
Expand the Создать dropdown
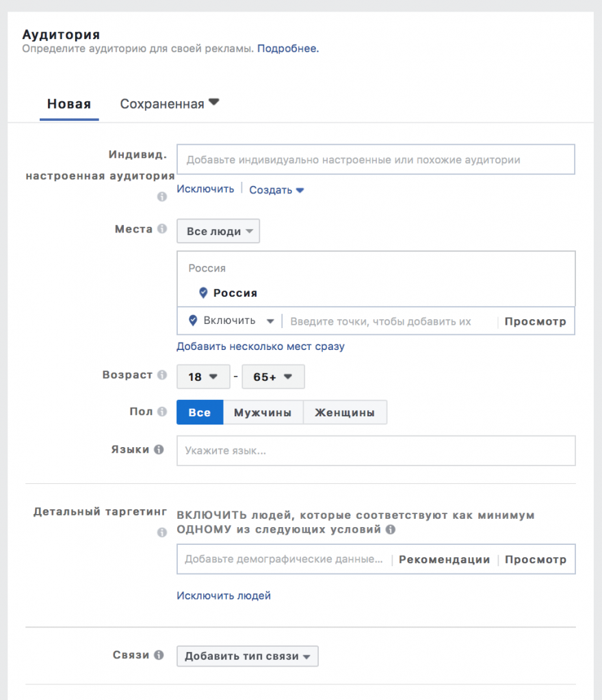pyautogui.click(x=276, y=190)
